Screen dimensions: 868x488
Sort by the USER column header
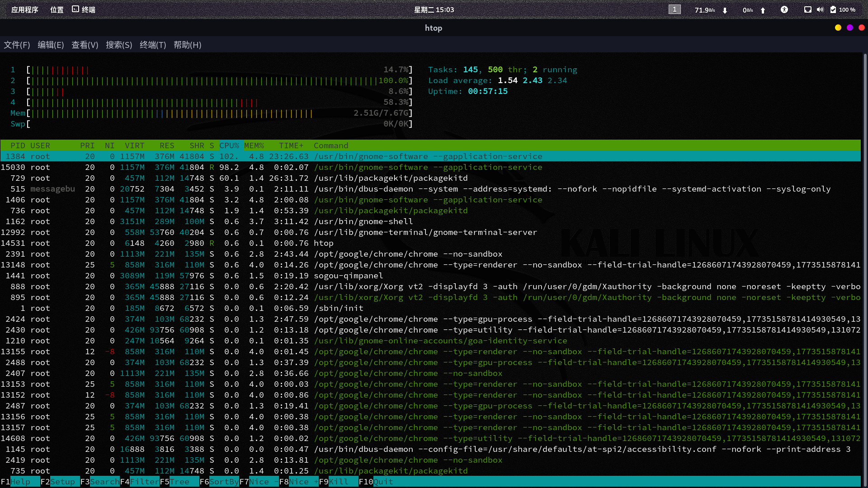pos(40,145)
